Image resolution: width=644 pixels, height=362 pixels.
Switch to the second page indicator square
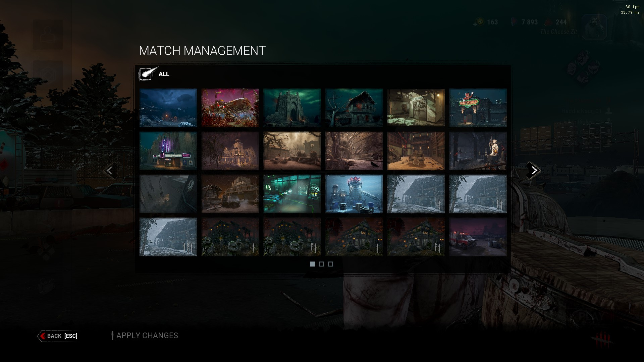[x=321, y=264]
